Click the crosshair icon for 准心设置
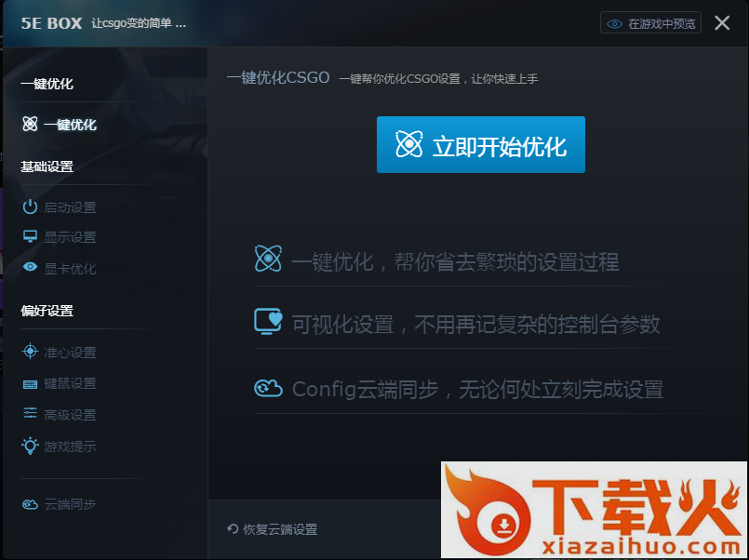The image size is (749, 560). pyautogui.click(x=30, y=353)
